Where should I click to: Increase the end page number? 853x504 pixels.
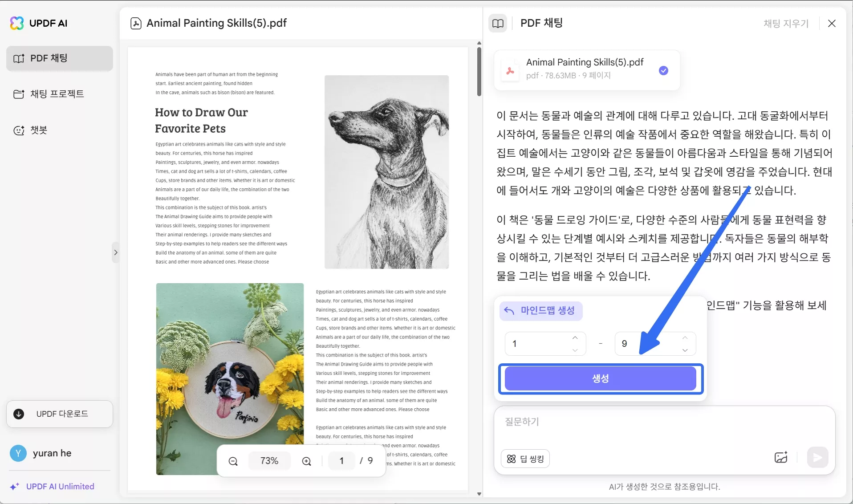coord(685,338)
